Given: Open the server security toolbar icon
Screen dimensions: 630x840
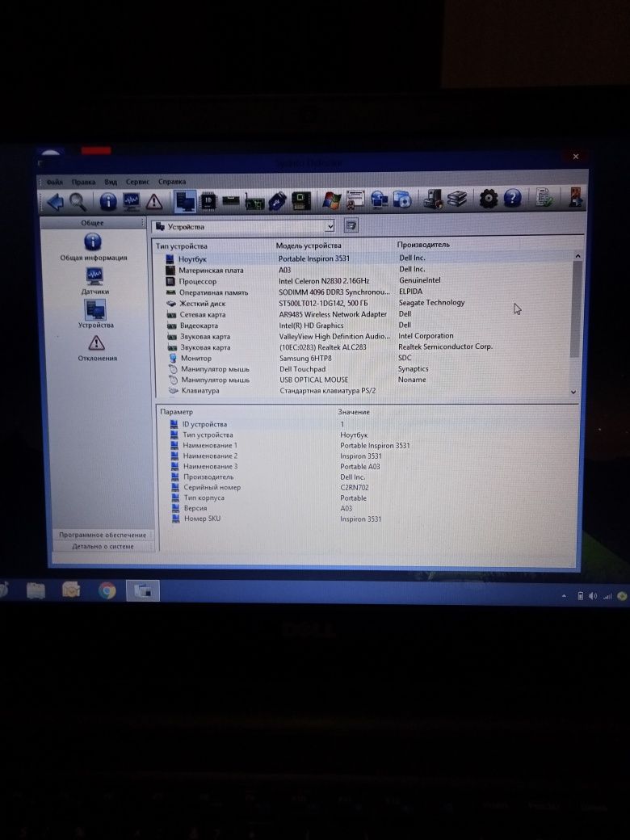Looking at the screenshot, I should click(x=432, y=199).
